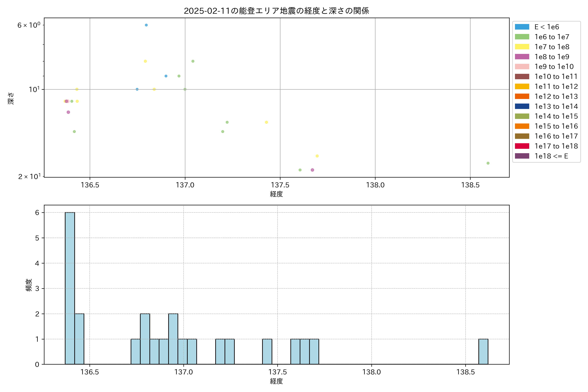Click the yellow scatter point near longitude 137.43
This screenshot has width=588, height=392.
point(266,122)
